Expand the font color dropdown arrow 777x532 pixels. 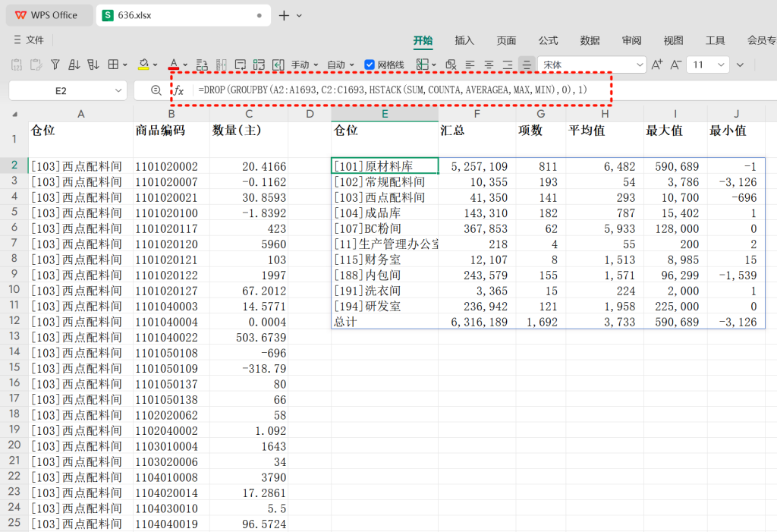pos(185,65)
